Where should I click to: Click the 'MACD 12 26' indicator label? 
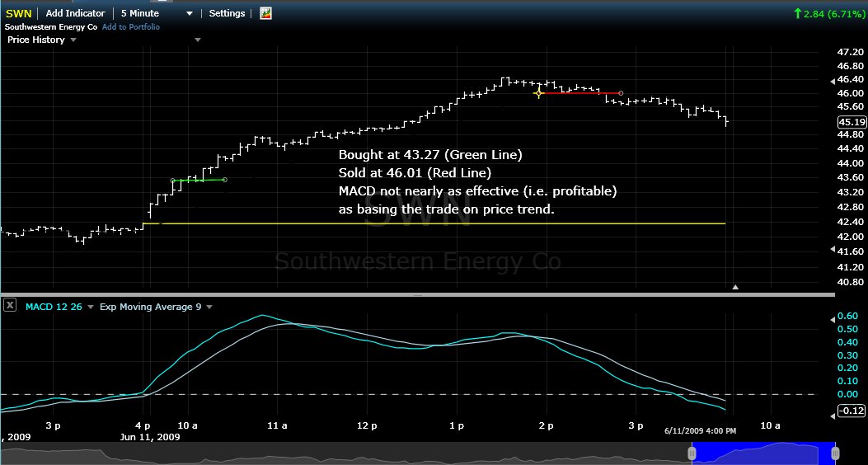(x=54, y=307)
